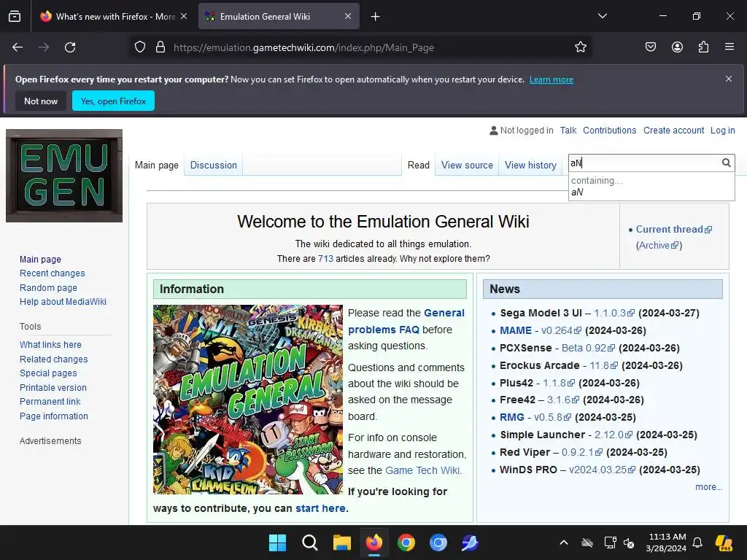
Task: Show hidden system tray icons
Action: [564, 542]
